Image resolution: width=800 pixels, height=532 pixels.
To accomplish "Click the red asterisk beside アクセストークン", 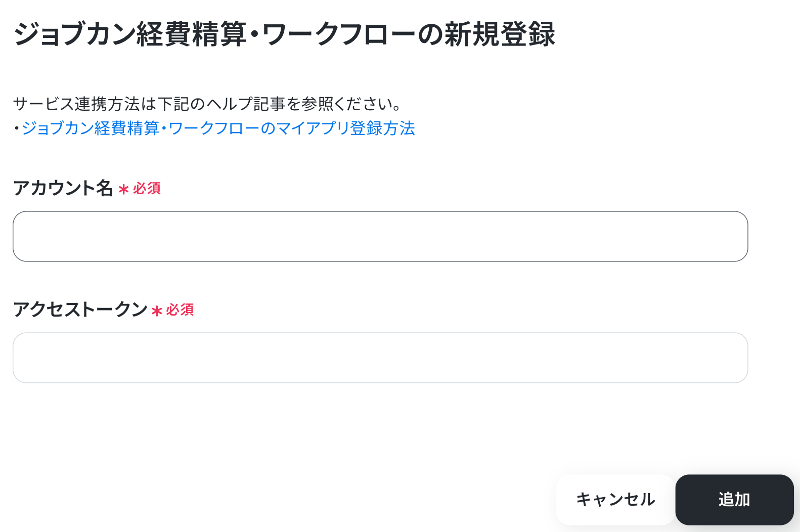I will point(157,311).
